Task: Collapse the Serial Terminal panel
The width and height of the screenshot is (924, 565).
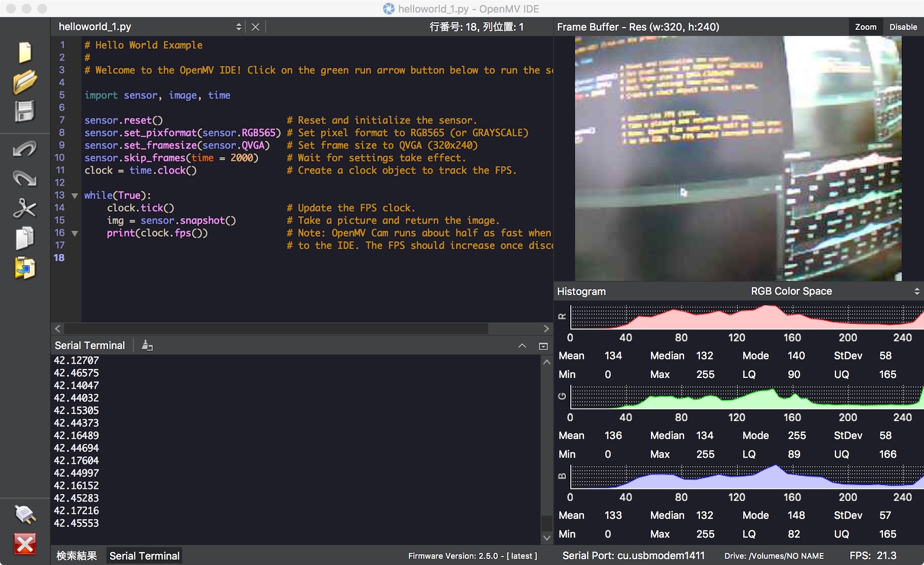Action: tap(522, 346)
